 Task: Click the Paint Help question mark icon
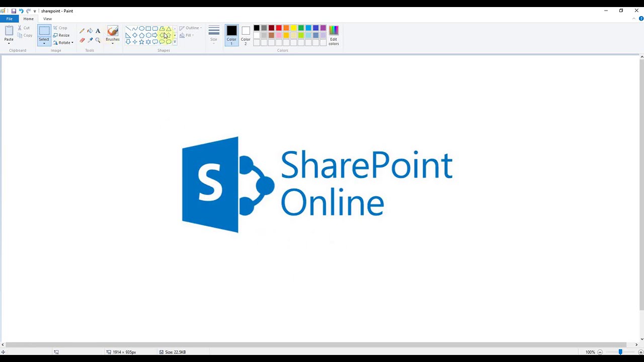tap(641, 19)
